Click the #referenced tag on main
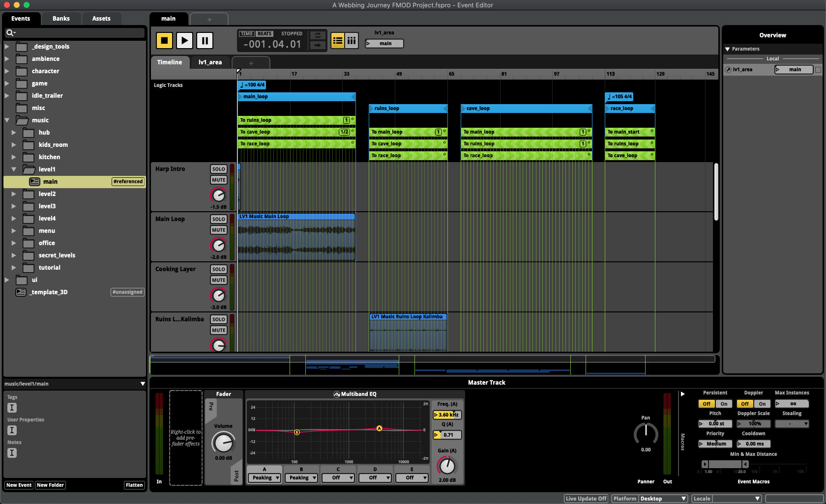The width and height of the screenshot is (826, 504). [x=128, y=182]
